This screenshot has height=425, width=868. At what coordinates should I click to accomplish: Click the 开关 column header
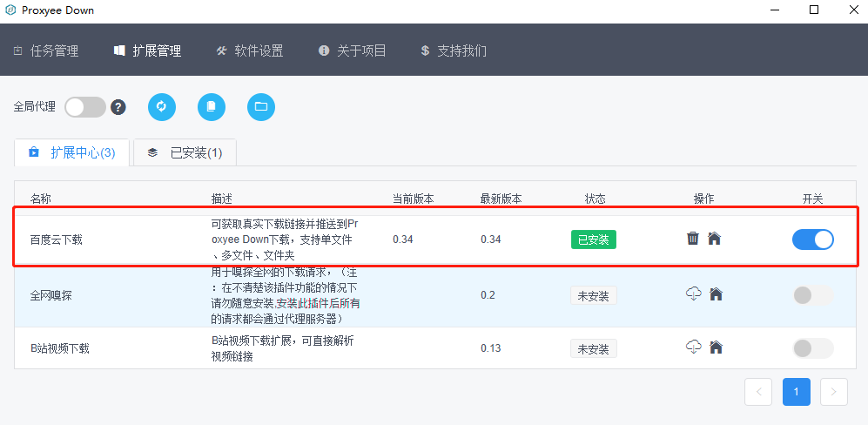tap(812, 199)
